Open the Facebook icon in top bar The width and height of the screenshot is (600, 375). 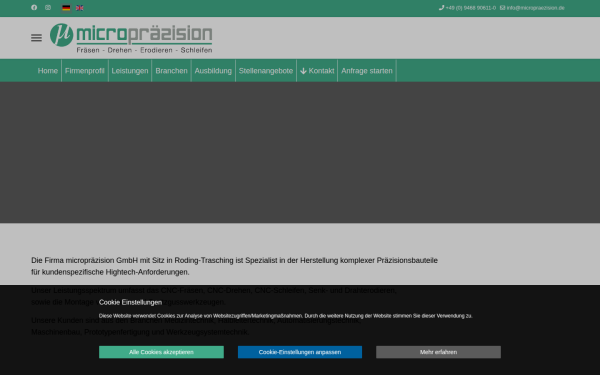[x=34, y=8]
